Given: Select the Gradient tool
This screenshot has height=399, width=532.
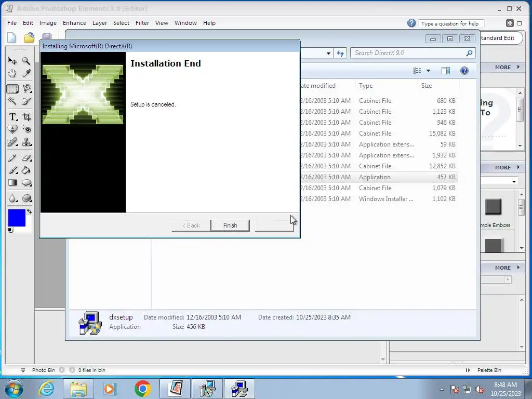Looking at the screenshot, I should coord(12,182).
